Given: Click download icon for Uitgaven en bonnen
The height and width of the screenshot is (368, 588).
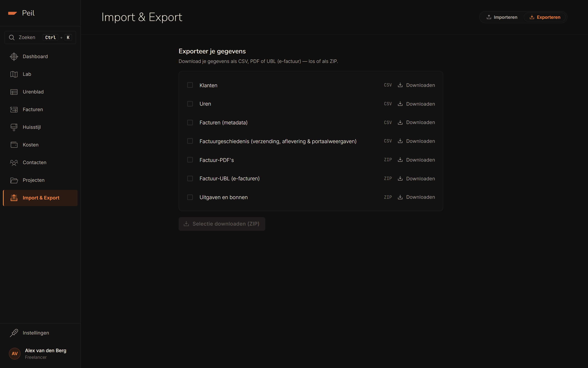Looking at the screenshot, I should [400, 197].
